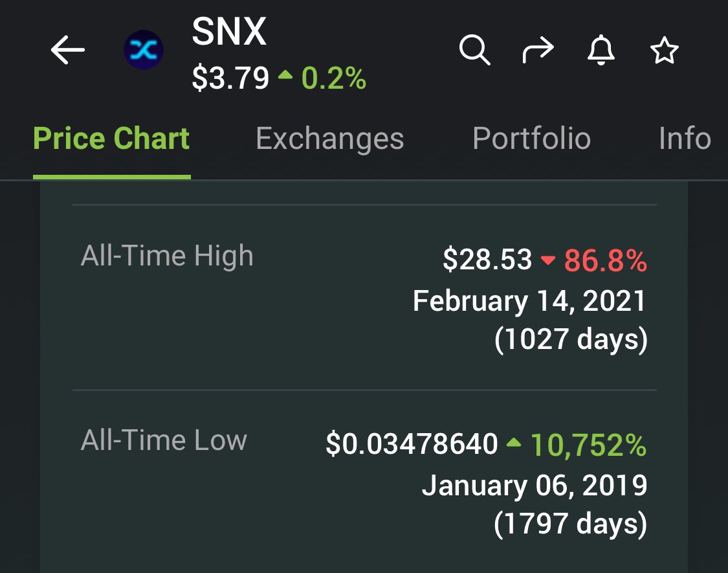728x573 pixels.
Task: Set a price alert with bell icon
Action: (601, 50)
